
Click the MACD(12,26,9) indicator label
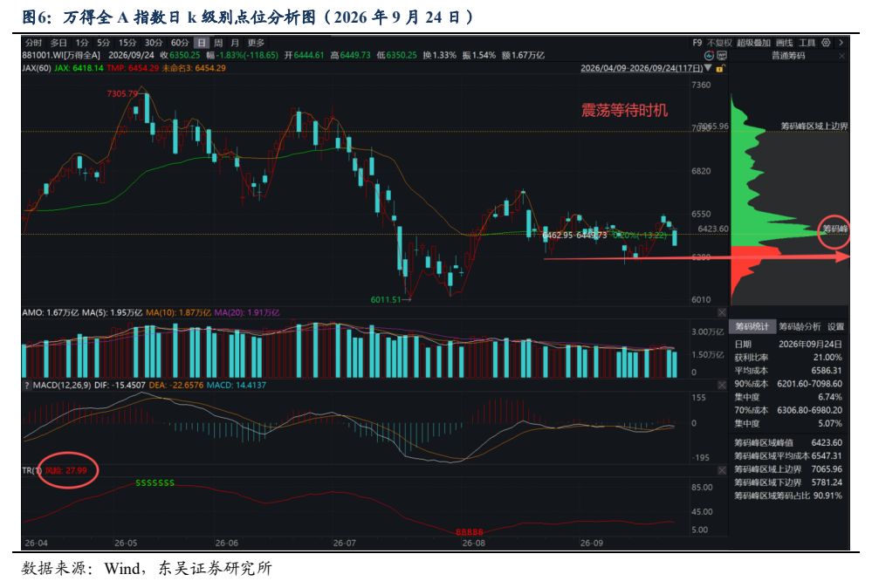(62, 385)
